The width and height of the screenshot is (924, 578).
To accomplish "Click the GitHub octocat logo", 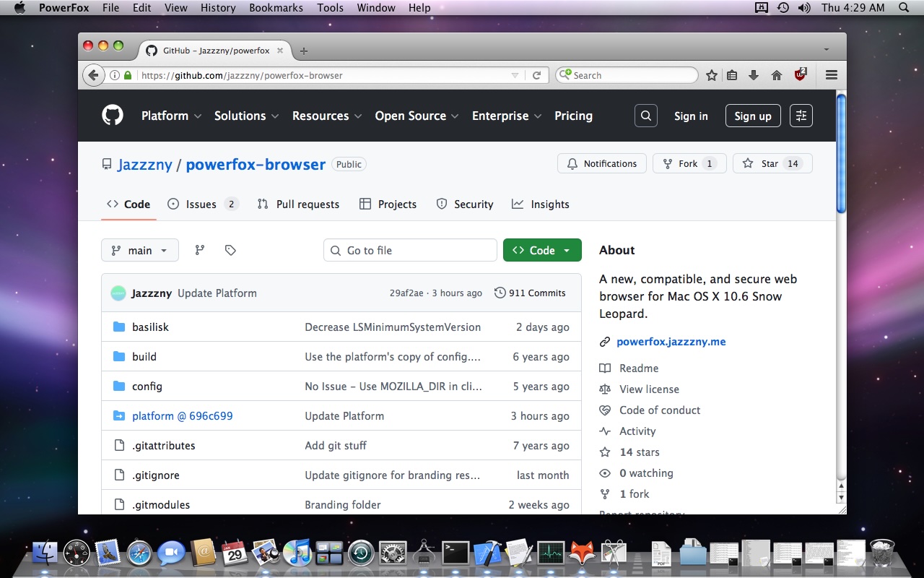I will pyautogui.click(x=112, y=115).
